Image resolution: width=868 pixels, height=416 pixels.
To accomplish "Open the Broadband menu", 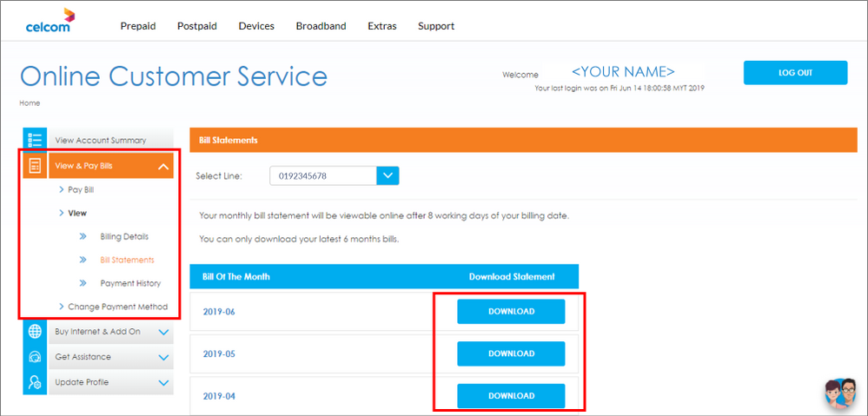I will (321, 26).
